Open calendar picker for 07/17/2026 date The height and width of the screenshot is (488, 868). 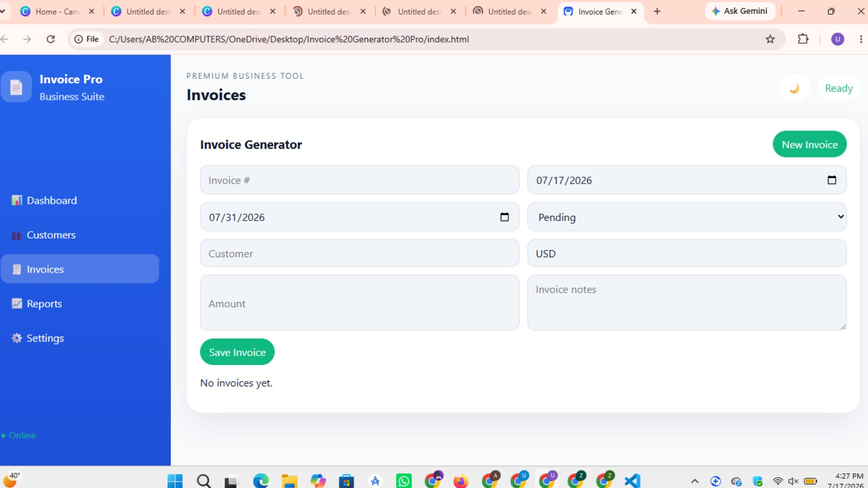pos(832,180)
